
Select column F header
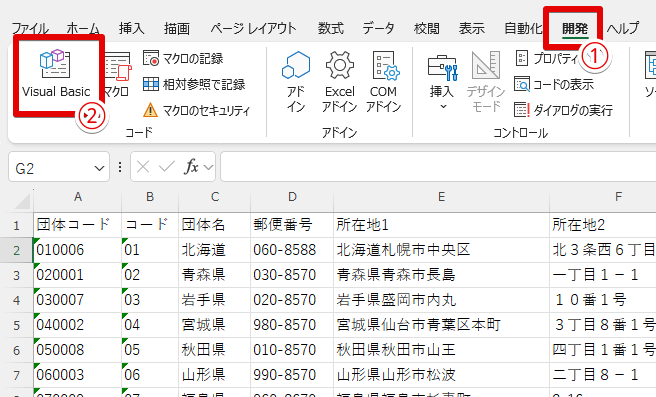tap(603, 197)
